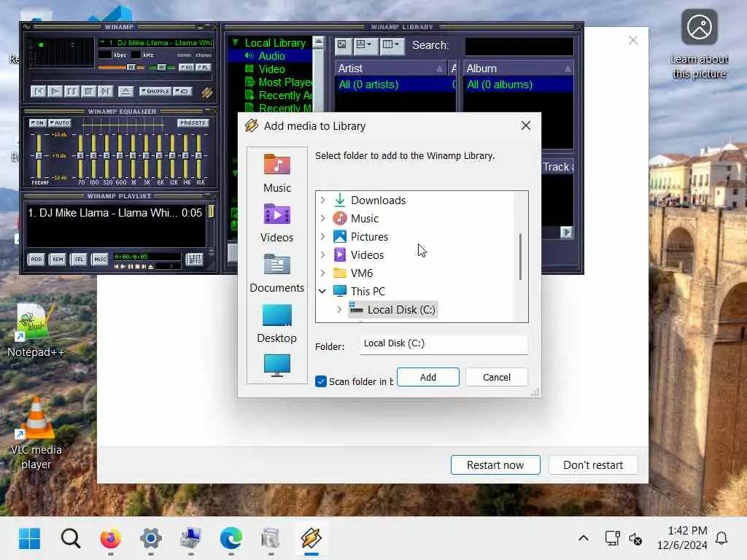Collapse the This PC node
The width and height of the screenshot is (747, 560).
(322, 291)
